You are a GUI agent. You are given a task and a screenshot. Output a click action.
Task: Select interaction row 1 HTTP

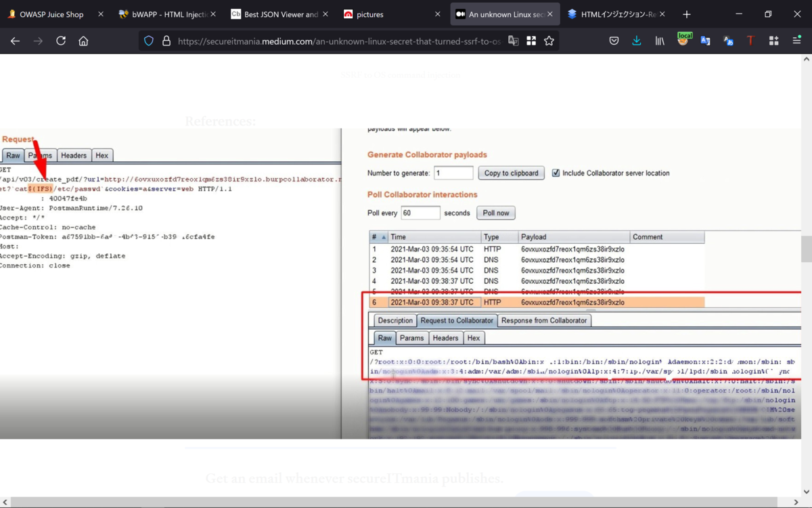pos(537,249)
